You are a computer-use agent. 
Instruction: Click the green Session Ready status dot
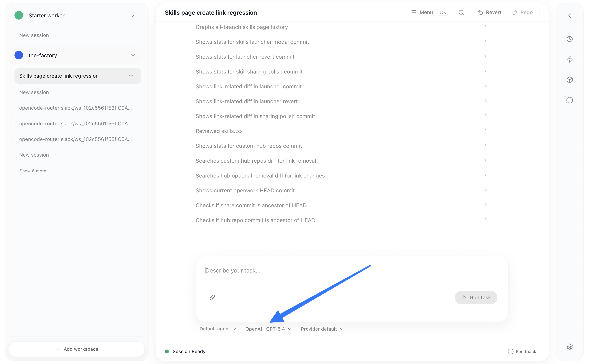tap(167, 351)
